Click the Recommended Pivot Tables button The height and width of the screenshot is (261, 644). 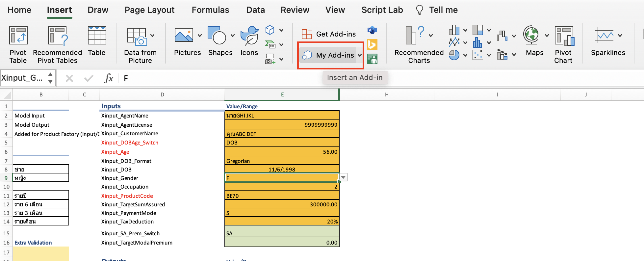(58, 44)
